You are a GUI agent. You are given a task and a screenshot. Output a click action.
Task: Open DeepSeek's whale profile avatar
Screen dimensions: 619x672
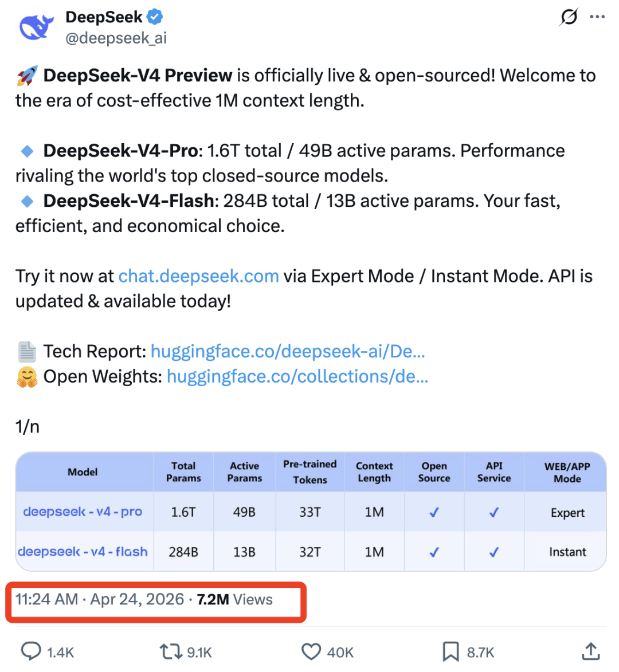(x=36, y=25)
